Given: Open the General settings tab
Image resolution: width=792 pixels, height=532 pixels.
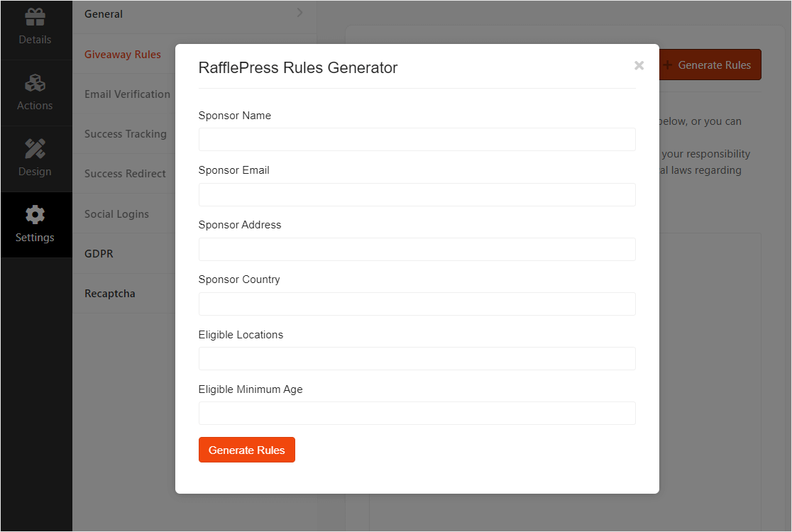Looking at the screenshot, I should 194,14.
